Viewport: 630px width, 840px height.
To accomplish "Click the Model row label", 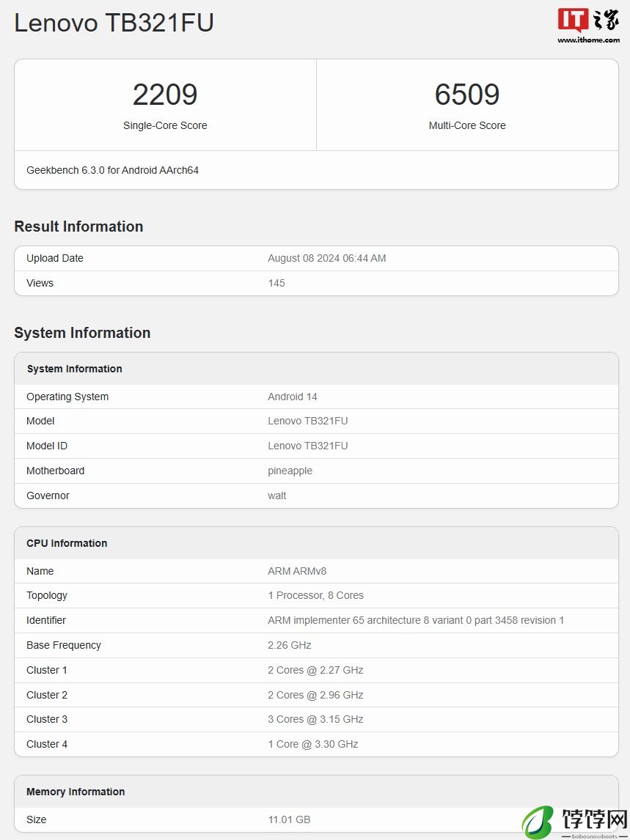I will pos(40,421).
